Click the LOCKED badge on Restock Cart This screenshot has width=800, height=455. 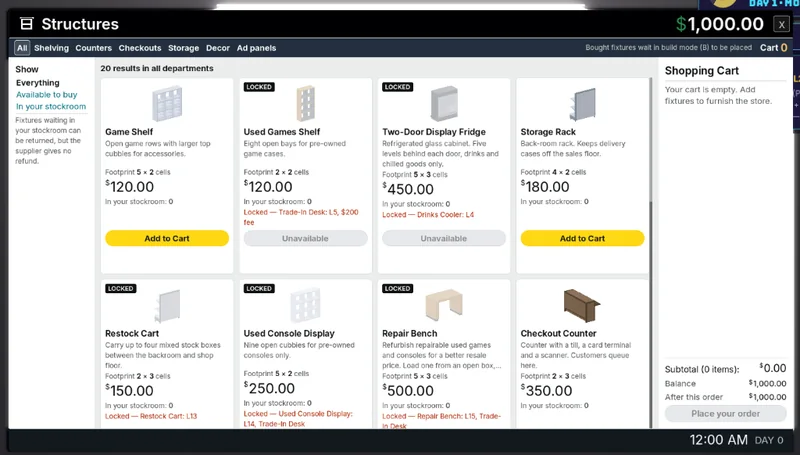[120, 288]
